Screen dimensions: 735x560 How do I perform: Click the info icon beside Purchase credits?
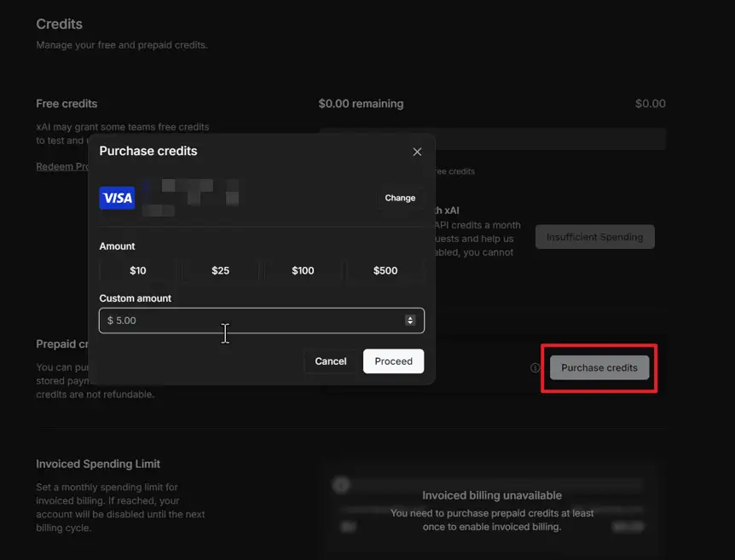tap(535, 367)
